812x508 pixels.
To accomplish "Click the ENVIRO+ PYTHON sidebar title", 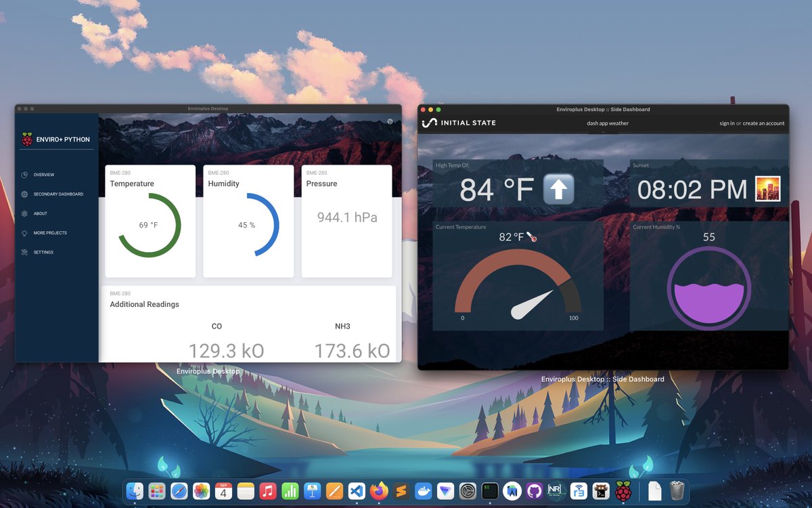I will coord(63,140).
